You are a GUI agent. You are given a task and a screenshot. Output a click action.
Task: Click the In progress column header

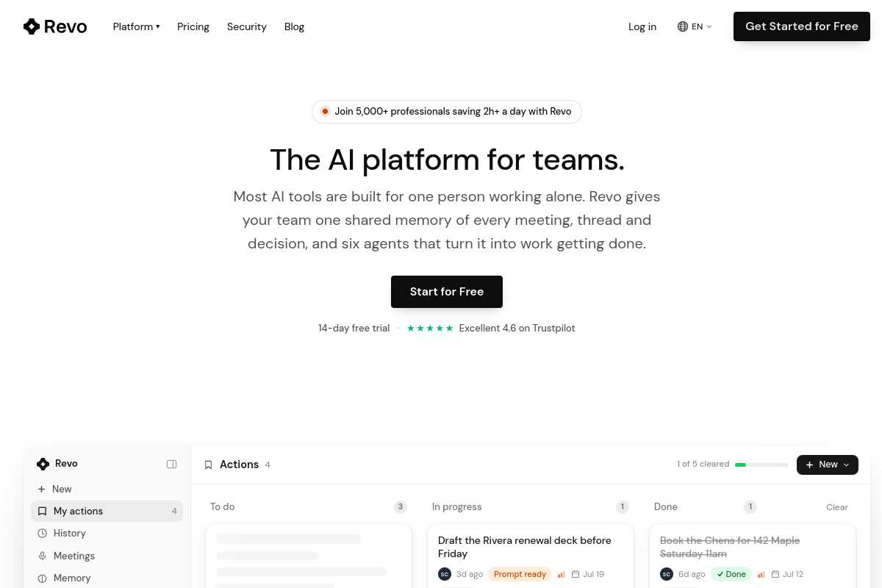[457, 506]
